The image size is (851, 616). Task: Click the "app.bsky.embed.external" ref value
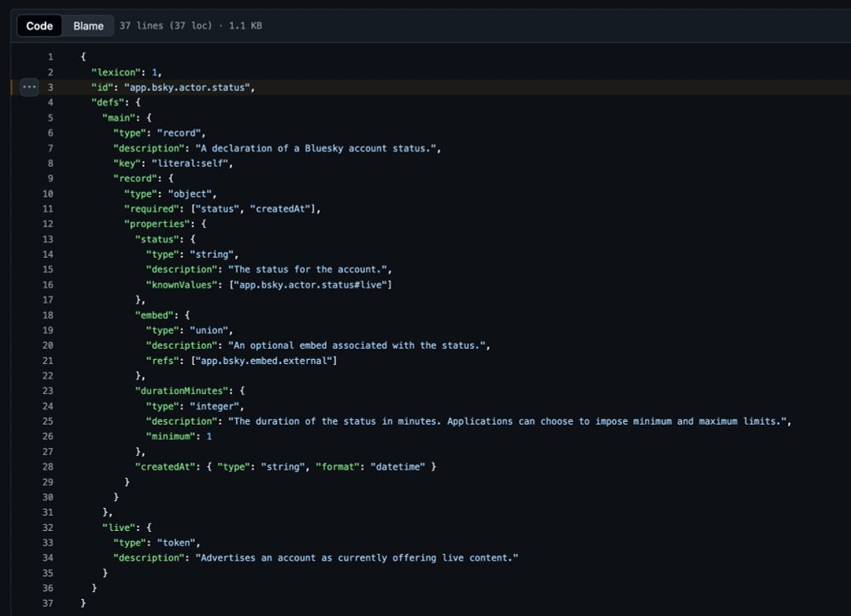[264, 361]
